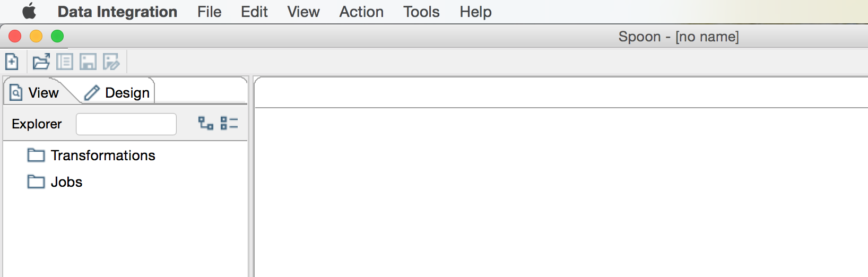The width and height of the screenshot is (868, 277).
Task: Expand all Explorer tree nodes
Action: tap(206, 124)
